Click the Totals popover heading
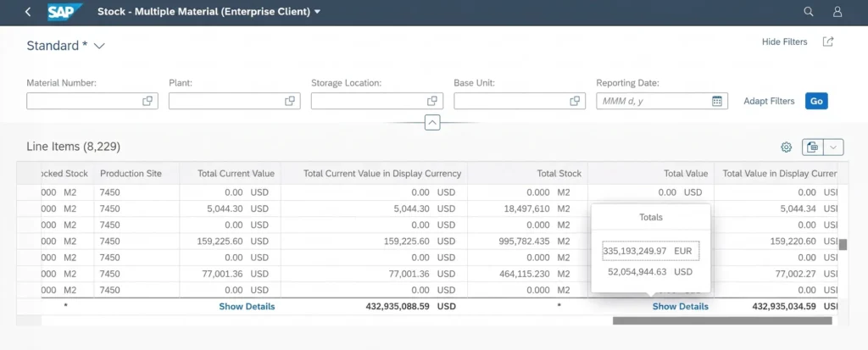The image size is (868, 350). click(x=650, y=217)
